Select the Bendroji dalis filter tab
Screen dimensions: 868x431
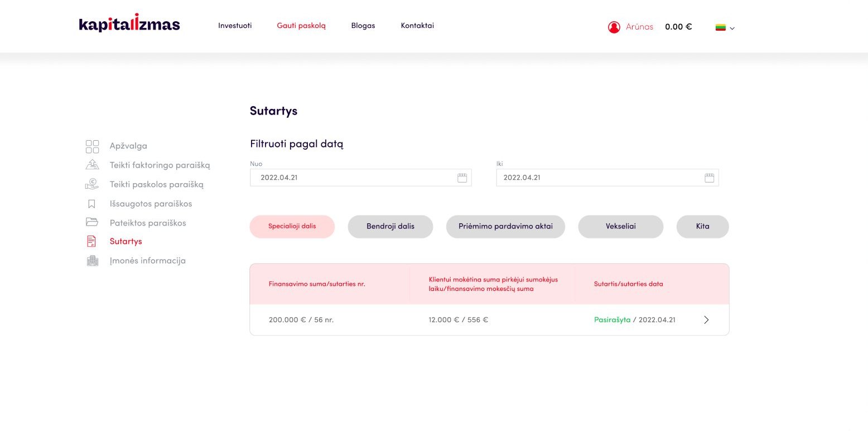[x=390, y=227]
